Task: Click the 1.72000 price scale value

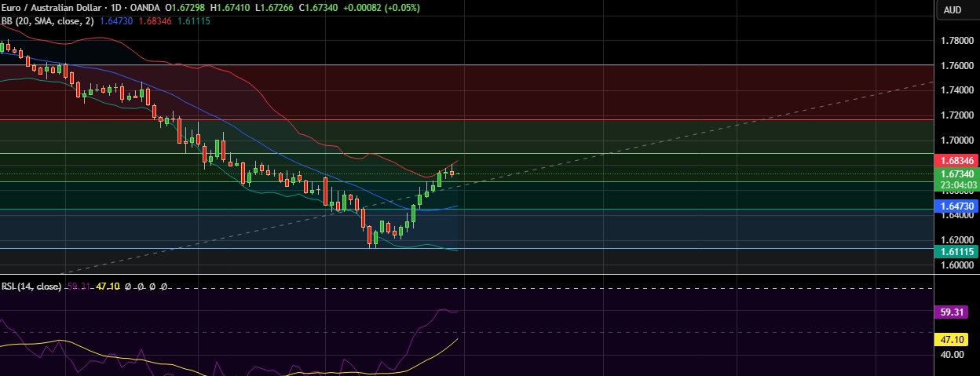Action: pos(959,115)
